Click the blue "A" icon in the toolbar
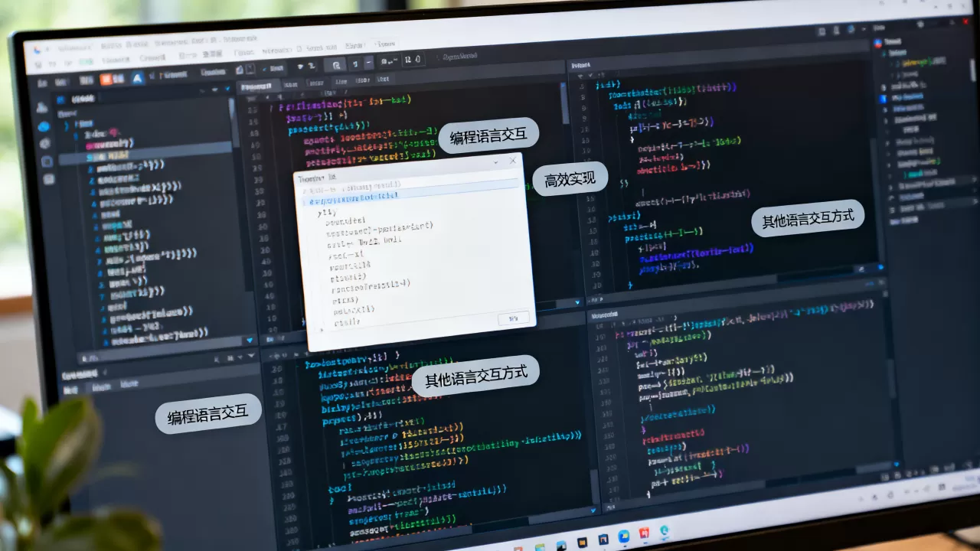Image resolution: width=980 pixels, height=551 pixels. pos(138,77)
